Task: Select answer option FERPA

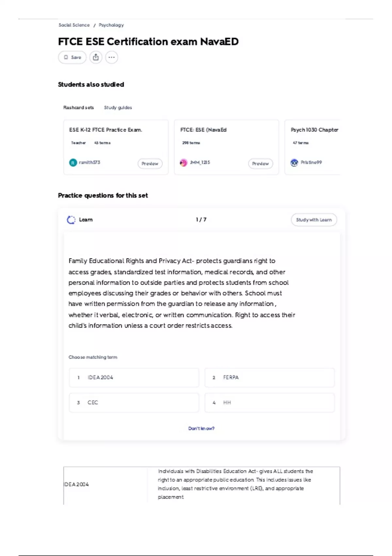Action: (x=269, y=377)
